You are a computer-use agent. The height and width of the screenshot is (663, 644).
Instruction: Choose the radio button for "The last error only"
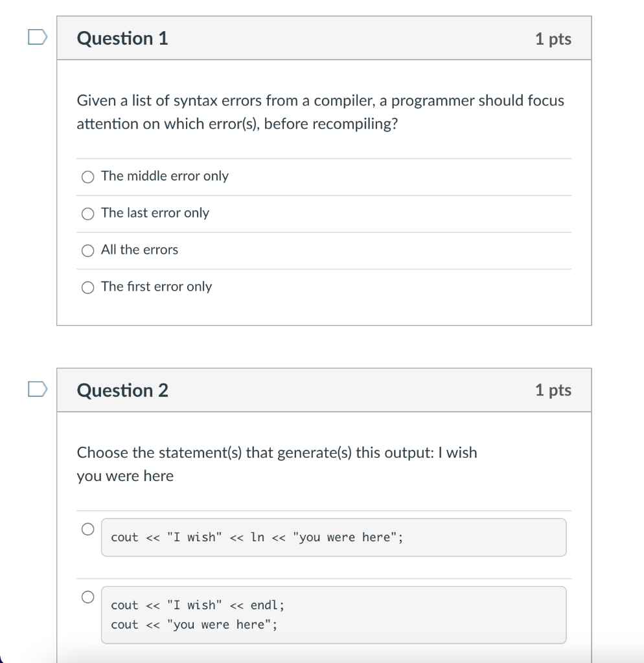(87, 214)
